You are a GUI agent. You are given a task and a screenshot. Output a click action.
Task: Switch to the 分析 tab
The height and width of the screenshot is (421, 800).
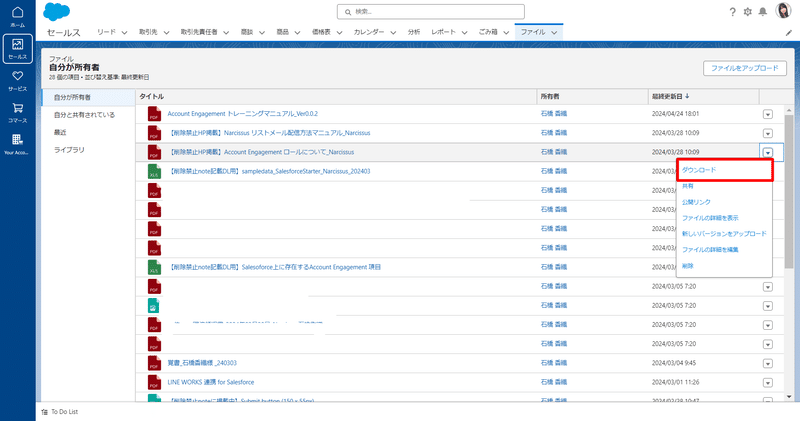click(414, 32)
